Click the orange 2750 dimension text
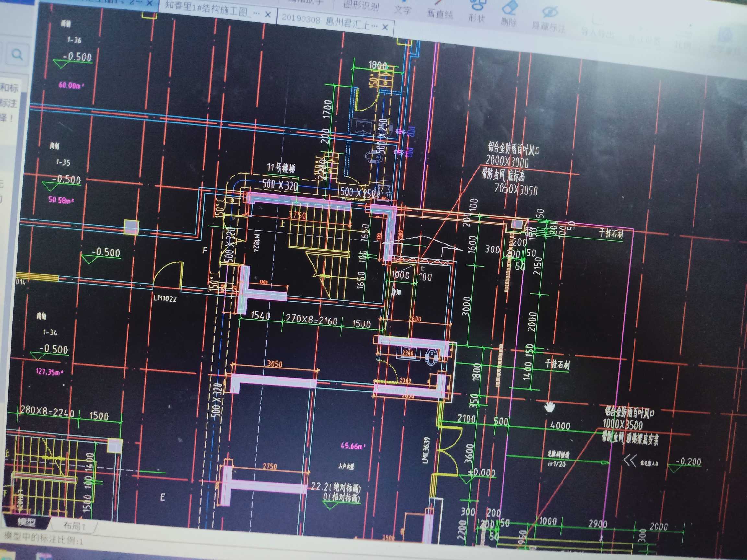The height and width of the screenshot is (560, 747). (x=270, y=466)
